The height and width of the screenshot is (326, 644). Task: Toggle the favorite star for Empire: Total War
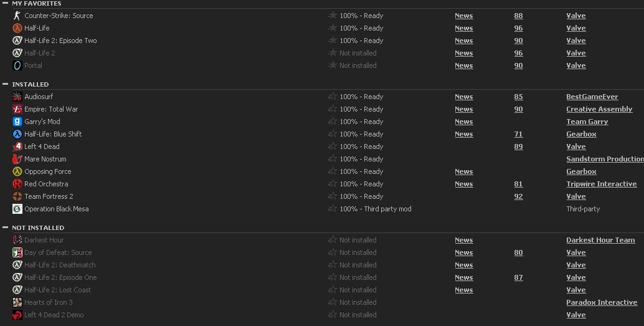[x=332, y=109]
